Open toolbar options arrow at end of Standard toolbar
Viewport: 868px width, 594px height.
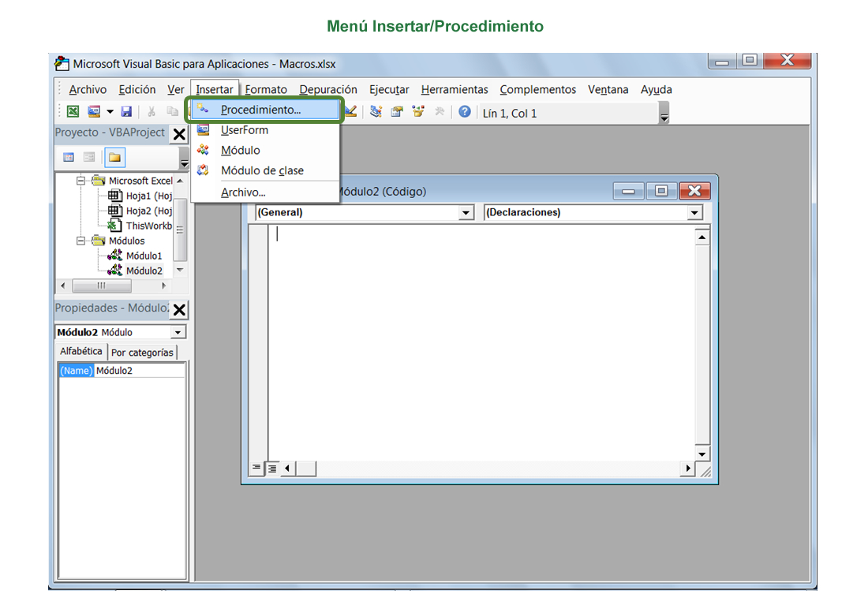click(x=664, y=113)
